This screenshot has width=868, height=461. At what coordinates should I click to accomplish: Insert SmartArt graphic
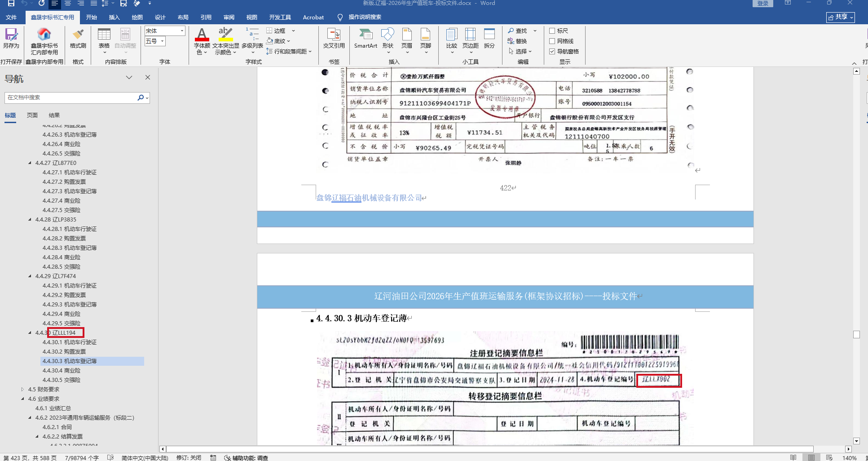point(366,38)
